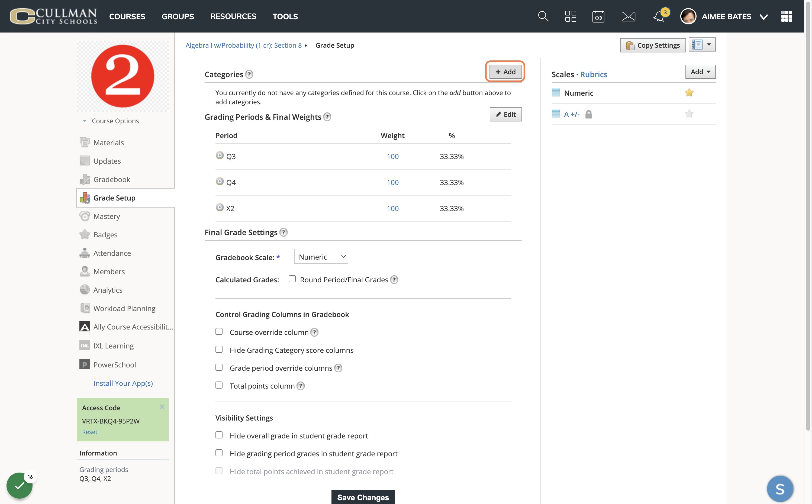Open the green checkmark tasks badge
812x504 pixels.
coord(19,485)
